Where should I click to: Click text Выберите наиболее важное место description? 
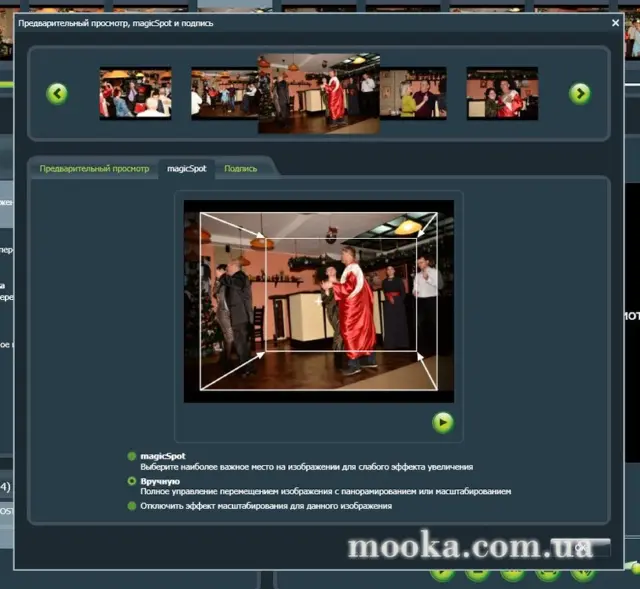pos(307,467)
